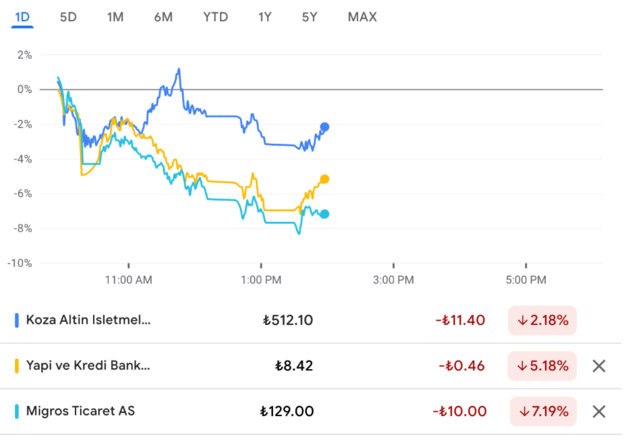Select the 1D time range tab
The image size is (640, 448).
click(23, 17)
